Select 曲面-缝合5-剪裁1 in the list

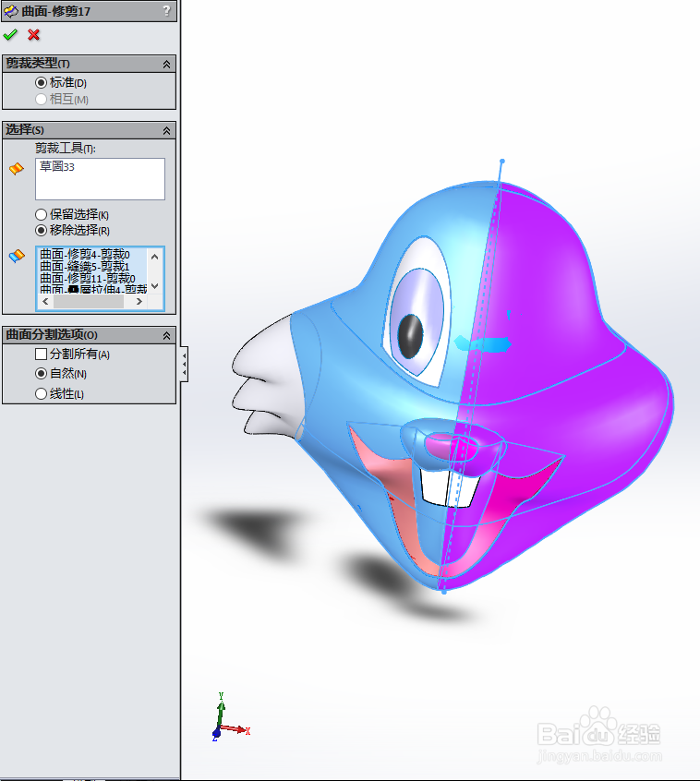coord(84,267)
